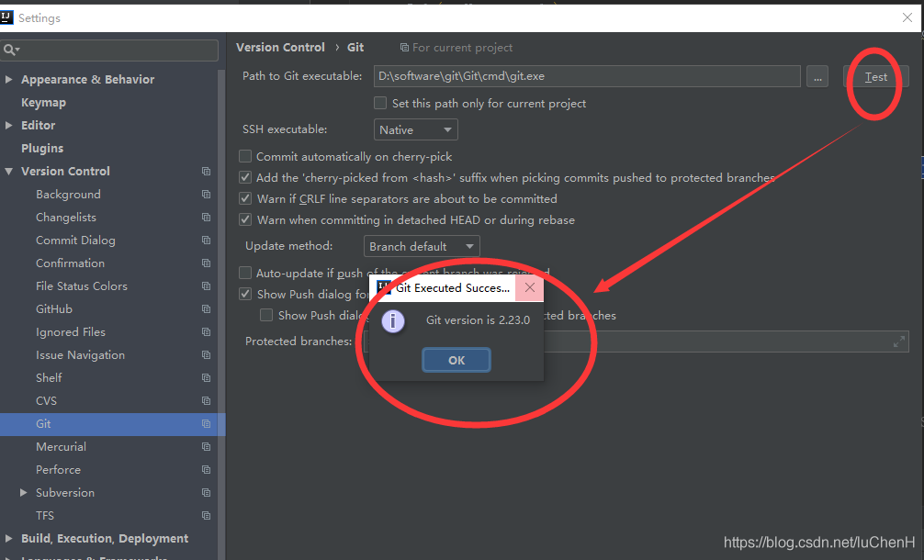Screen dimensions: 924x560
Task: Select Ignored Files settings
Action: point(71,332)
